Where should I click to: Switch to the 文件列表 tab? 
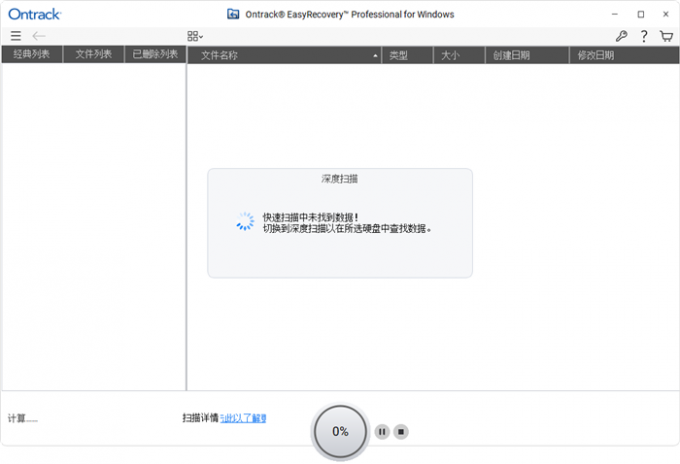click(x=94, y=54)
